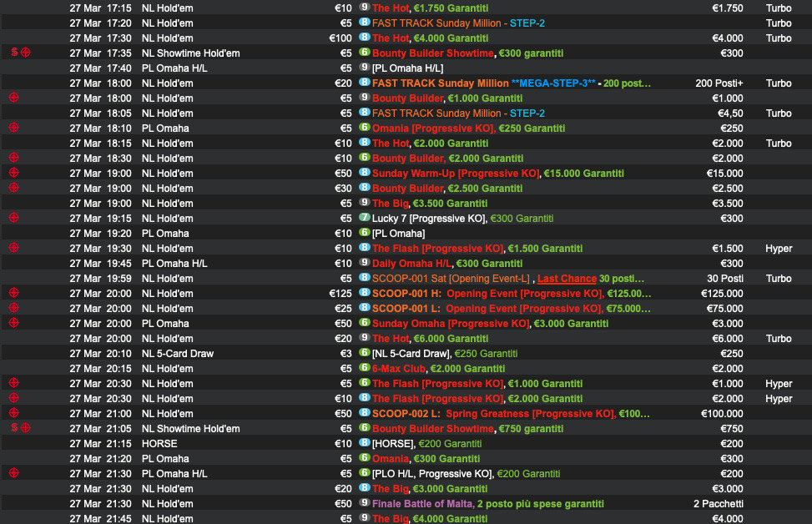Screen dimensions: 812x524
Task: Click the bounty icon on the 18:10 PL Omaha row
Action: pyautogui.click(x=14, y=127)
